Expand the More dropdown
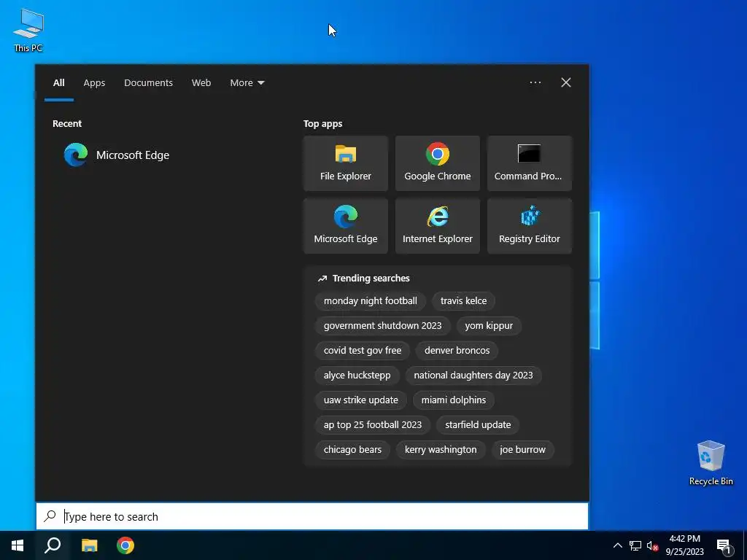The height and width of the screenshot is (560, 747). pyautogui.click(x=247, y=83)
